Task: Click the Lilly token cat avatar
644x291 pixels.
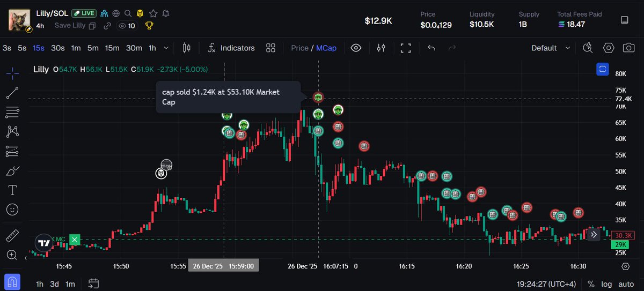Action: tap(19, 19)
